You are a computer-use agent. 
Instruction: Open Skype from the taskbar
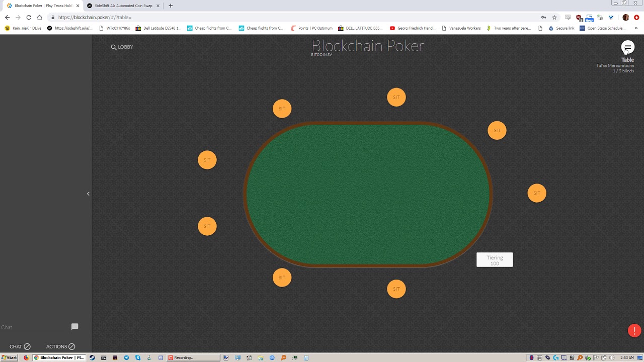(x=138, y=357)
